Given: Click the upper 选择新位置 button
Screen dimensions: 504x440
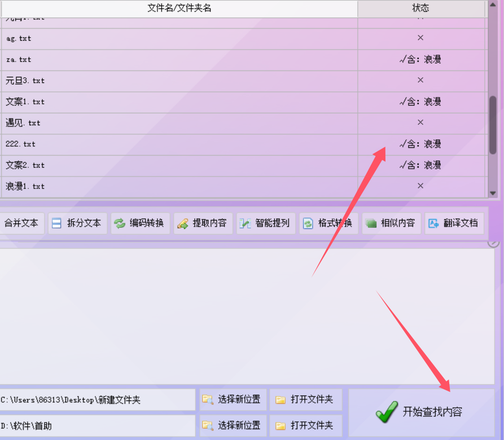Looking at the screenshot, I should (232, 400).
